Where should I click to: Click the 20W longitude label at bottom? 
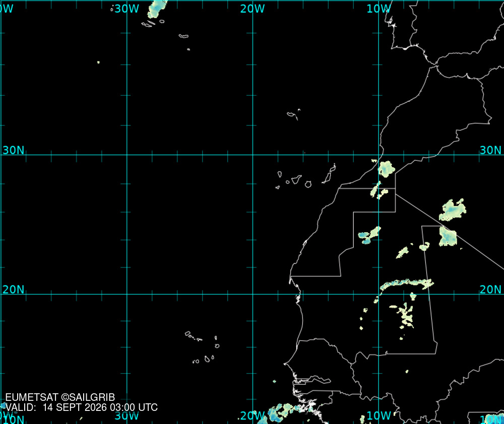pos(253,415)
